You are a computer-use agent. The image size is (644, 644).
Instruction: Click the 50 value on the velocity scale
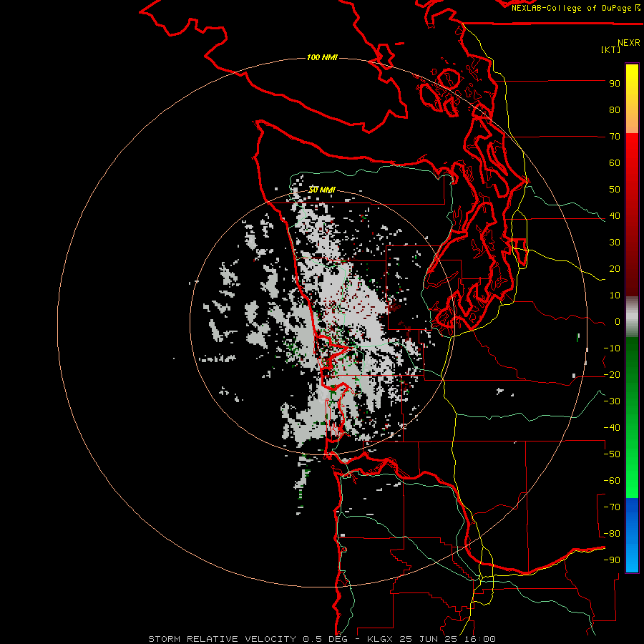pyautogui.click(x=615, y=190)
